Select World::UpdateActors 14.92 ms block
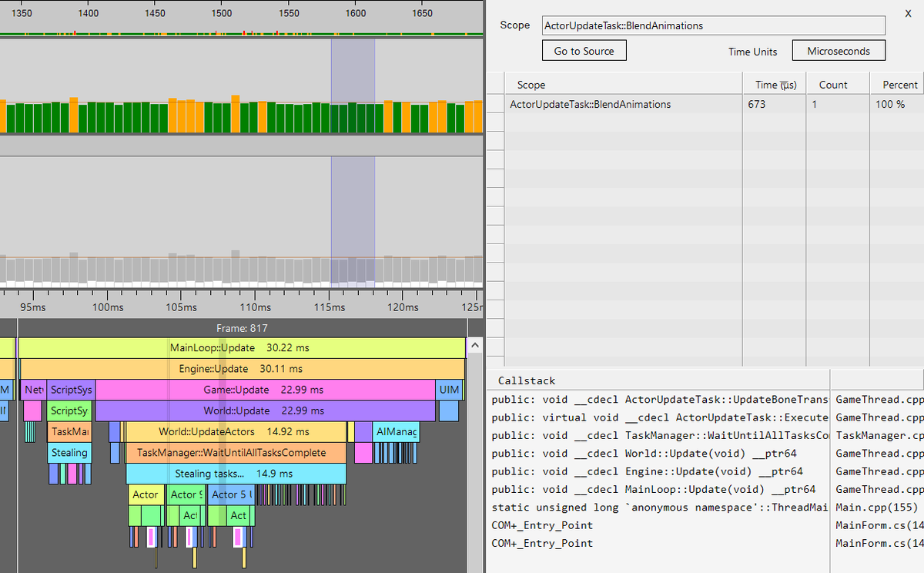 [236, 431]
